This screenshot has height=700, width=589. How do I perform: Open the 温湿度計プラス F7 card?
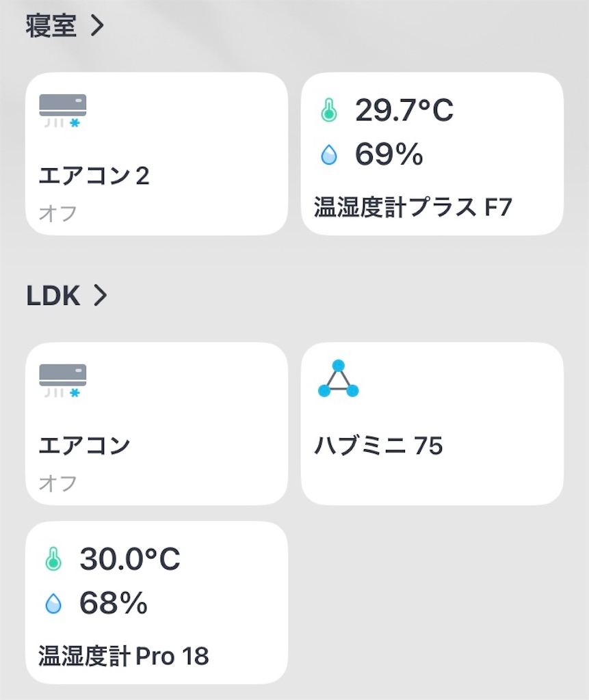click(432, 154)
